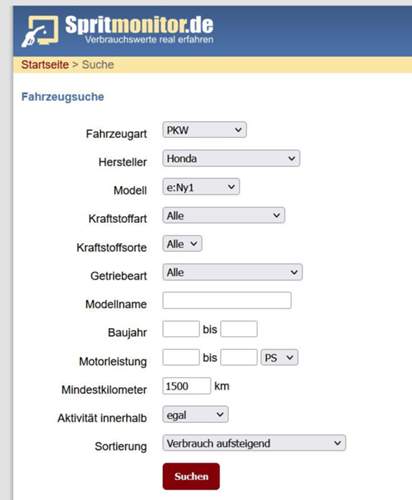412x500 pixels.
Task: Click the Mindestkilometer field with 1500
Action: click(187, 386)
